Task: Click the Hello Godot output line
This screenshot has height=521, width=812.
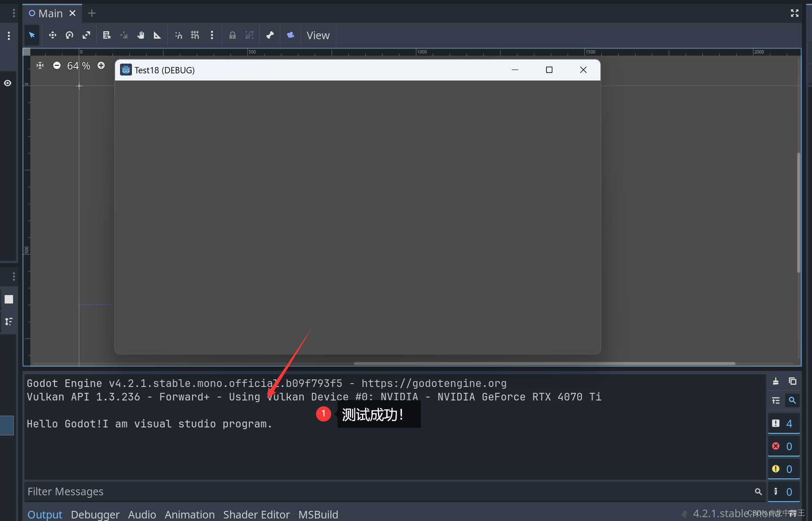Action: point(150,424)
